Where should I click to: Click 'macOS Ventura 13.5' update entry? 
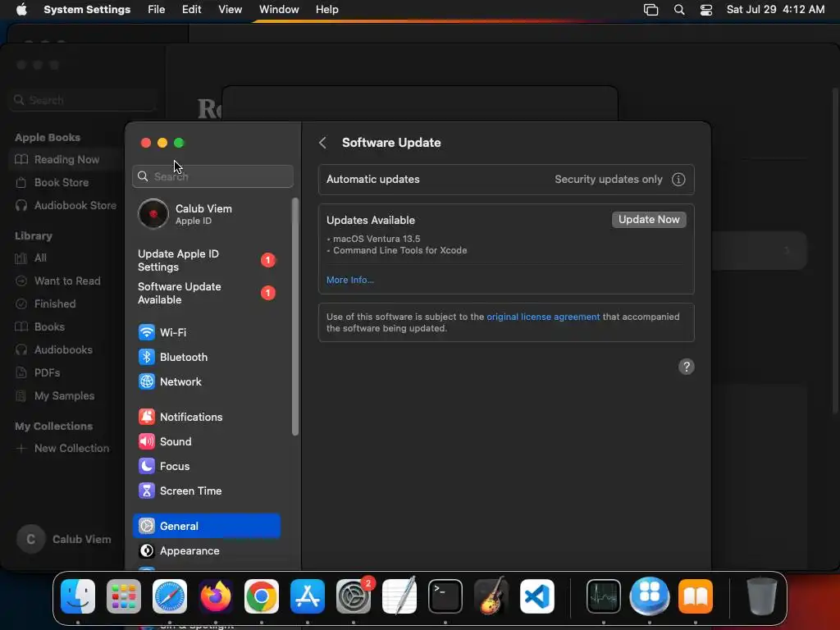[376, 239]
